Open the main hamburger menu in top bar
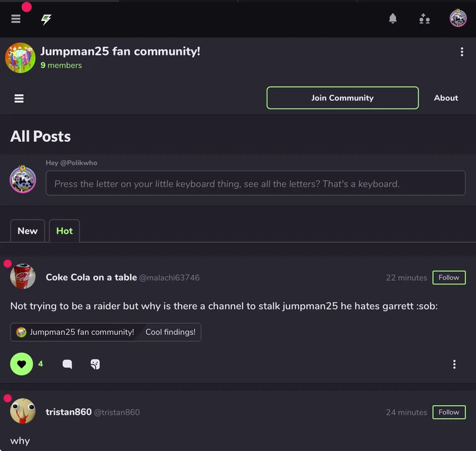 coord(16,19)
